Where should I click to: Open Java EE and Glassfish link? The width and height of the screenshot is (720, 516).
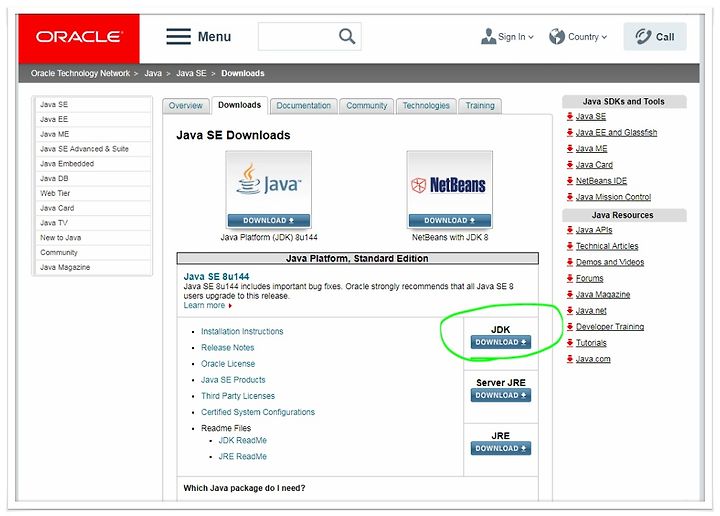(616, 132)
